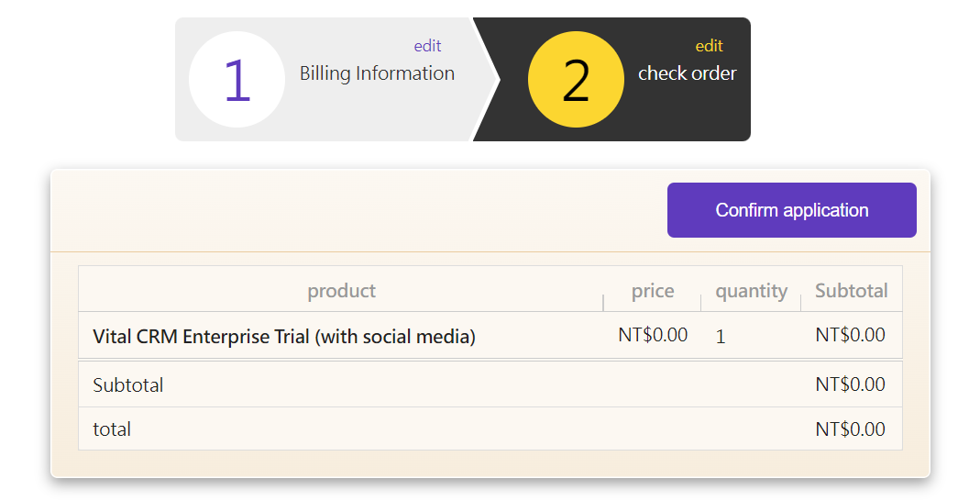Click the price column header
The height and width of the screenshot is (501, 980).
pos(653,291)
